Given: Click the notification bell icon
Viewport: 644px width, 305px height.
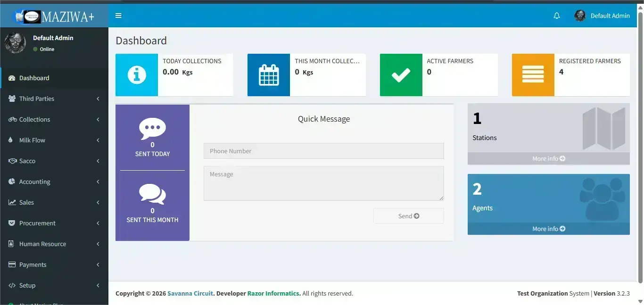Looking at the screenshot, I should pos(557,16).
